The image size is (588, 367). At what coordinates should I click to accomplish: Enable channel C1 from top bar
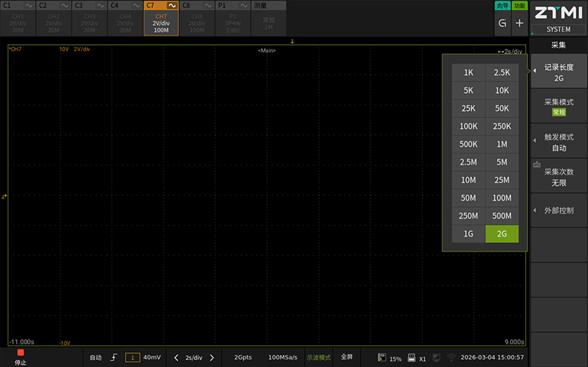pyautogui.click(x=18, y=18)
